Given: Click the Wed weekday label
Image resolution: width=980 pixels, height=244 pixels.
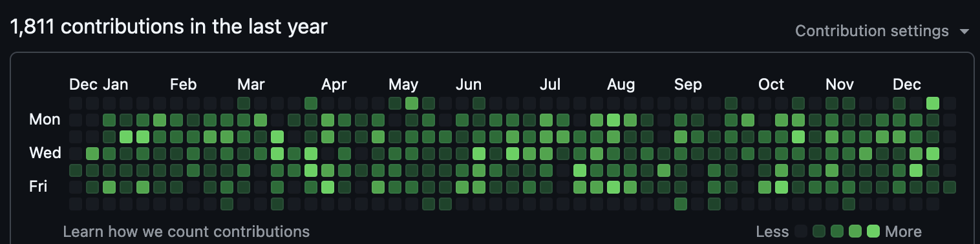Looking at the screenshot, I should point(45,153).
